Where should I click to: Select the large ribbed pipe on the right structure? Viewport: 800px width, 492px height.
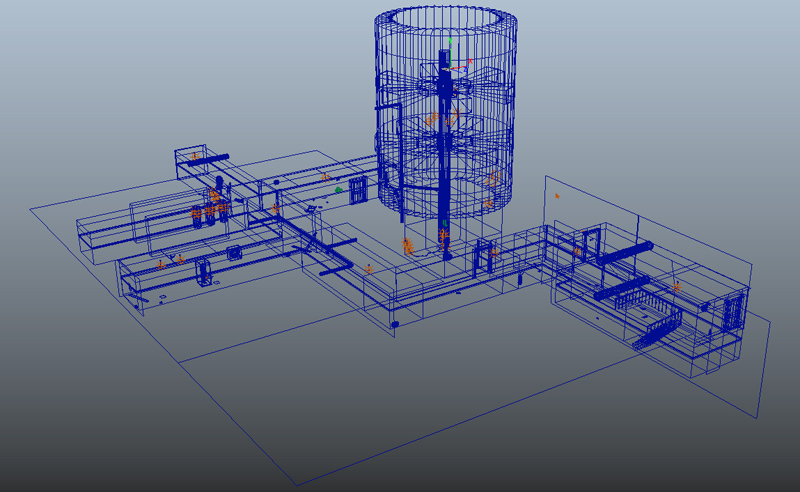click(626, 253)
